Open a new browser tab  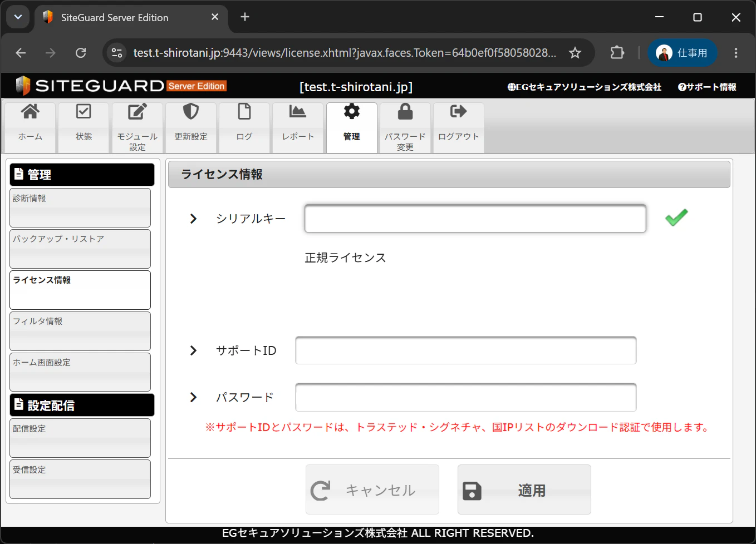(x=245, y=17)
